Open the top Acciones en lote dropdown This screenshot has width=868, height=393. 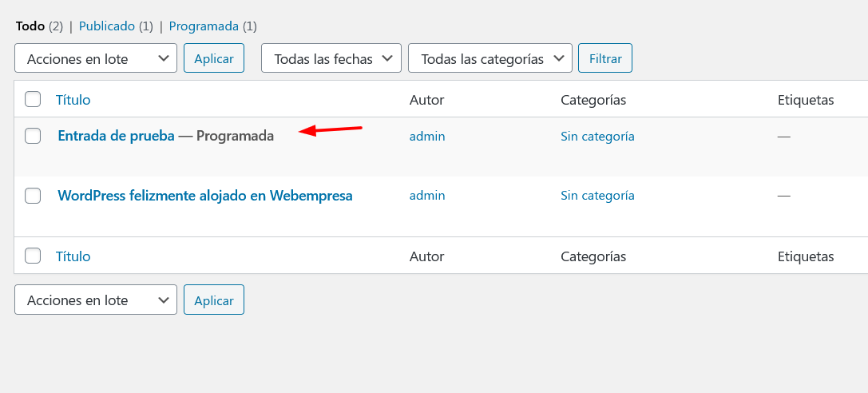tap(96, 58)
